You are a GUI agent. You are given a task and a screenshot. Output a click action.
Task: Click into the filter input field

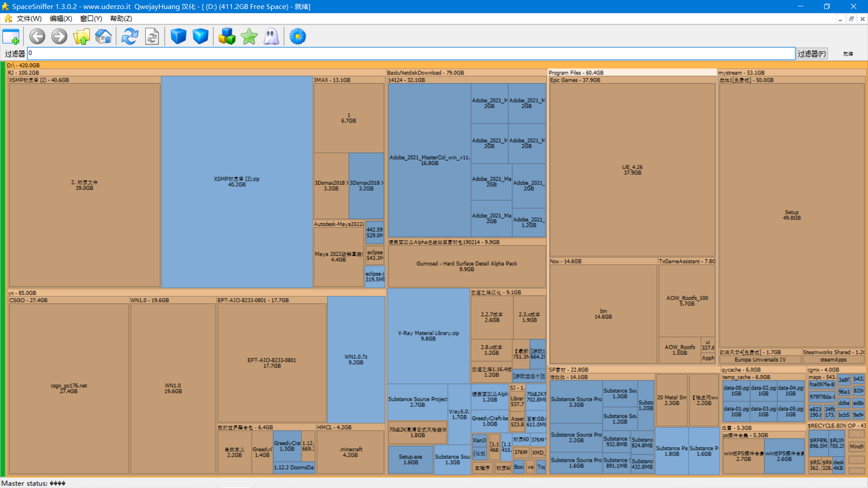tap(411, 53)
